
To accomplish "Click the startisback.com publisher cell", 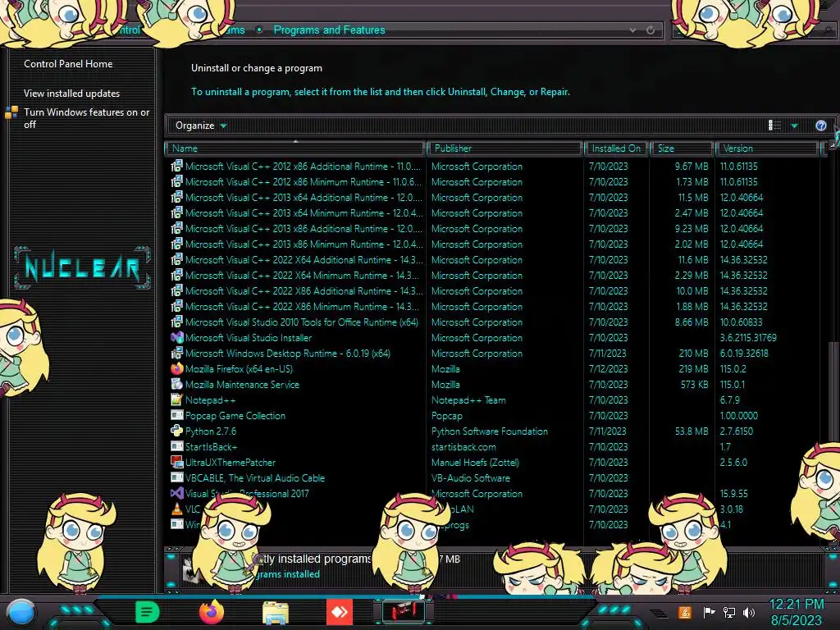I will click(x=463, y=447).
